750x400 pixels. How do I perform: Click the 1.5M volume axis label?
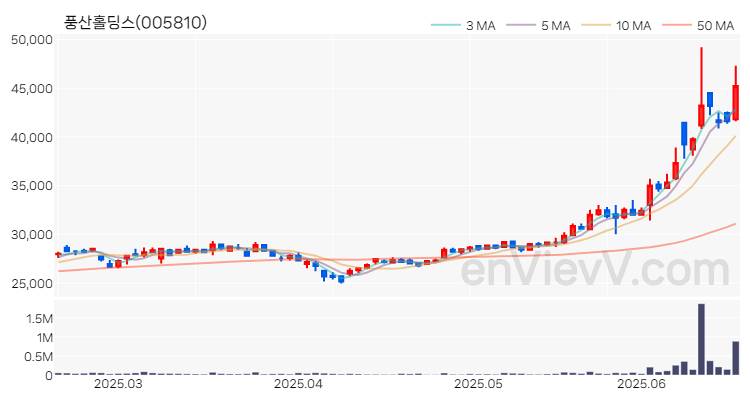coord(38,319)
